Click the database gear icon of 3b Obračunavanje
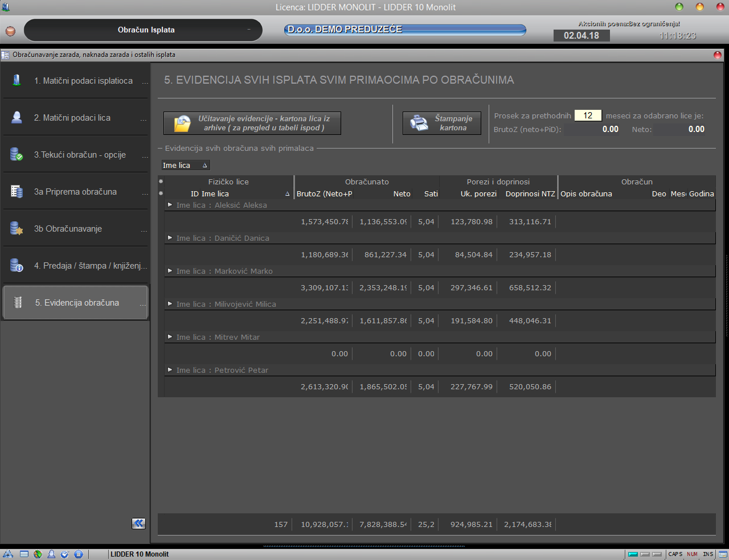Viewport: 729px width, 560px height. [17, 228]
